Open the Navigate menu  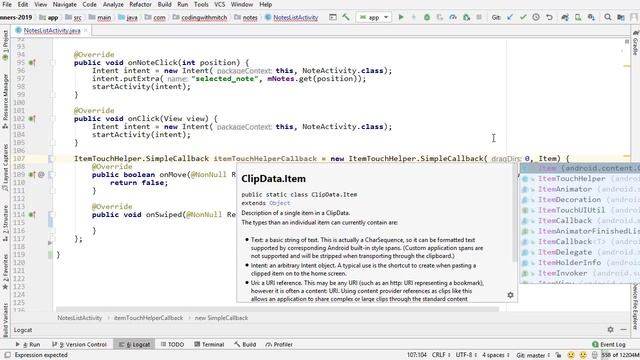click(x=64, y=4)
